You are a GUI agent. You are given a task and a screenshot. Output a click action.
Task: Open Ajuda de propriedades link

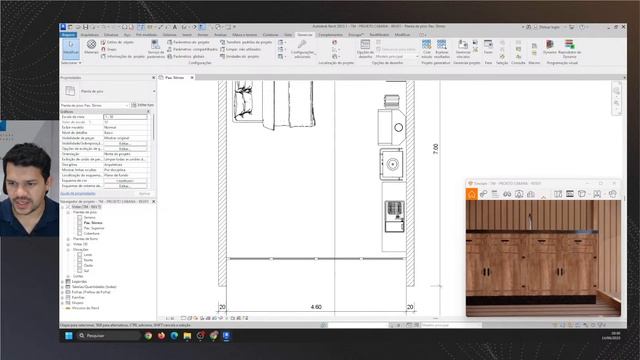coord(78,193)
